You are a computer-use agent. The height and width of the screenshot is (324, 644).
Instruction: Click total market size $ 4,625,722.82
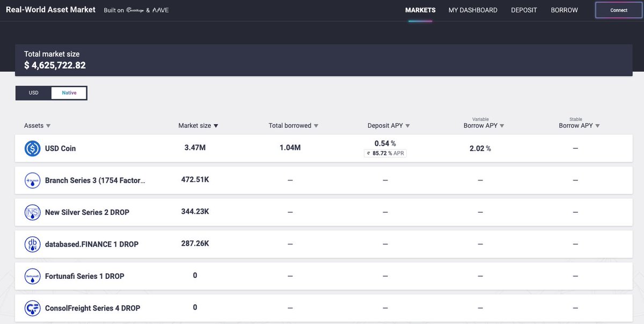[55, 66]
